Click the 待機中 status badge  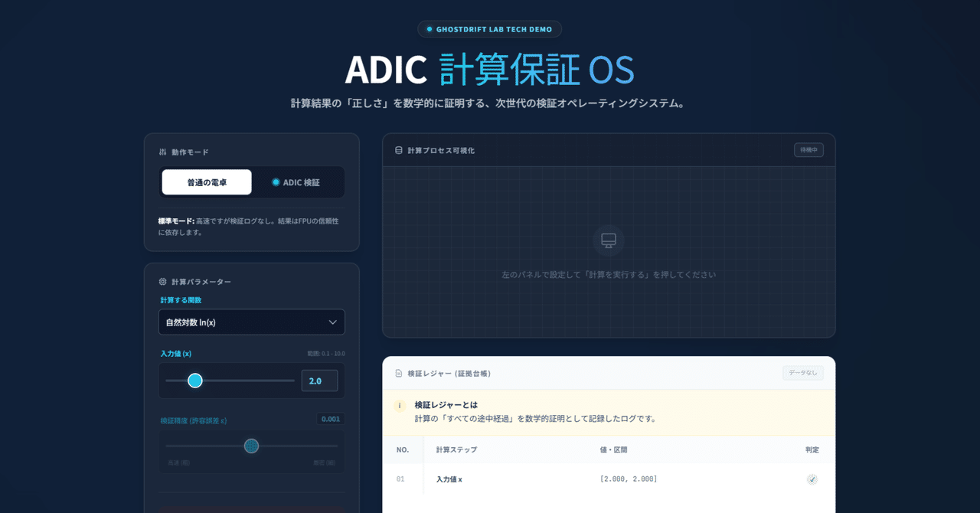810,149
